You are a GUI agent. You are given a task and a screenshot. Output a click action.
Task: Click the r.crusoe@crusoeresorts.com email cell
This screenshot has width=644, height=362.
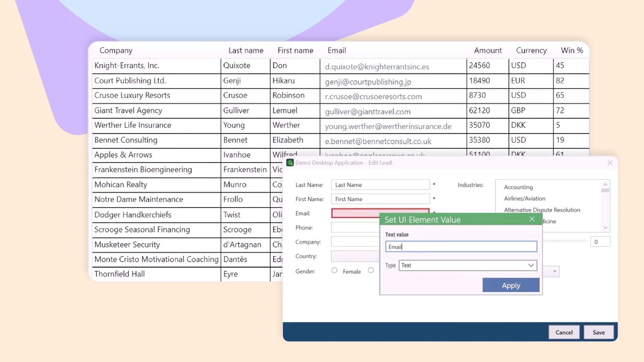coord(393,96)
